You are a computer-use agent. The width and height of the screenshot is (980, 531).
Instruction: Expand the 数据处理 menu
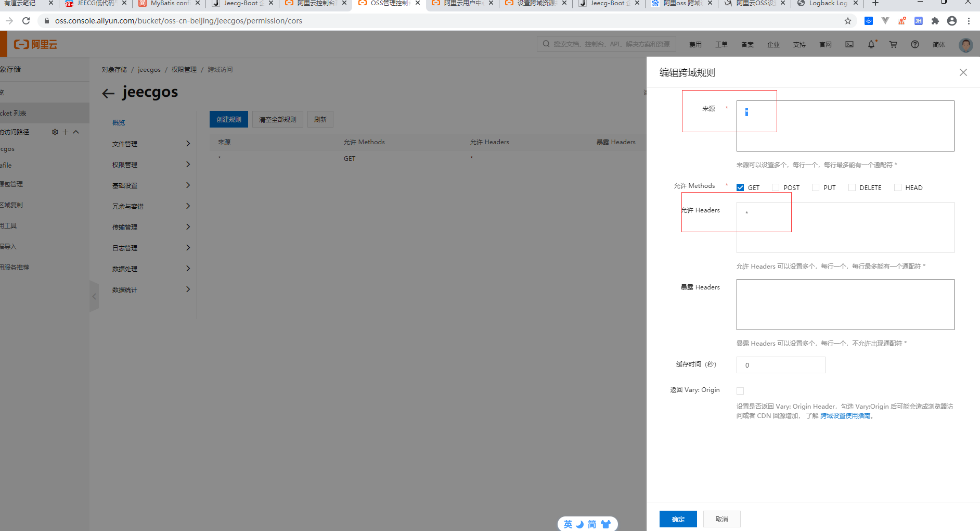(x=151, y=269)
